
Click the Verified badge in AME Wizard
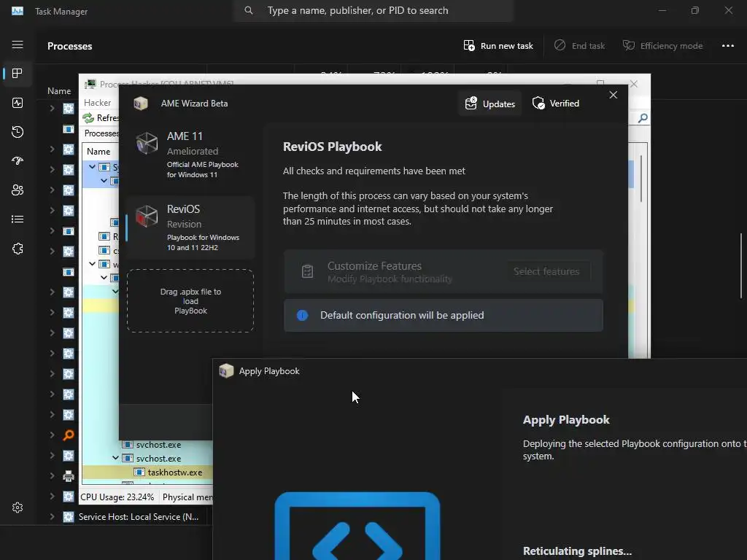tap(556, 104)
